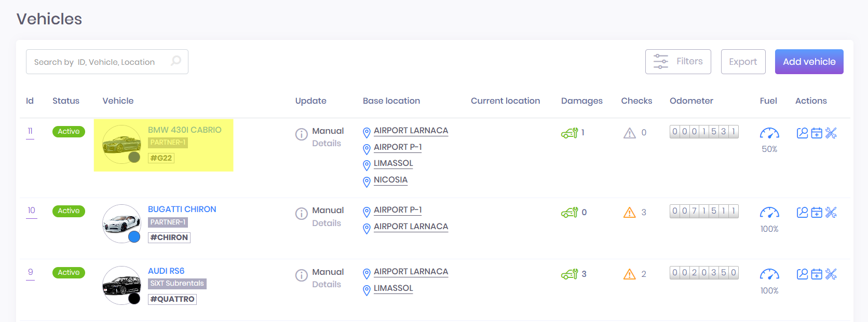Screen dimensions: 868x322
Task: Click the blue color dot on Bugatti thumbnail
Action: 134,237
